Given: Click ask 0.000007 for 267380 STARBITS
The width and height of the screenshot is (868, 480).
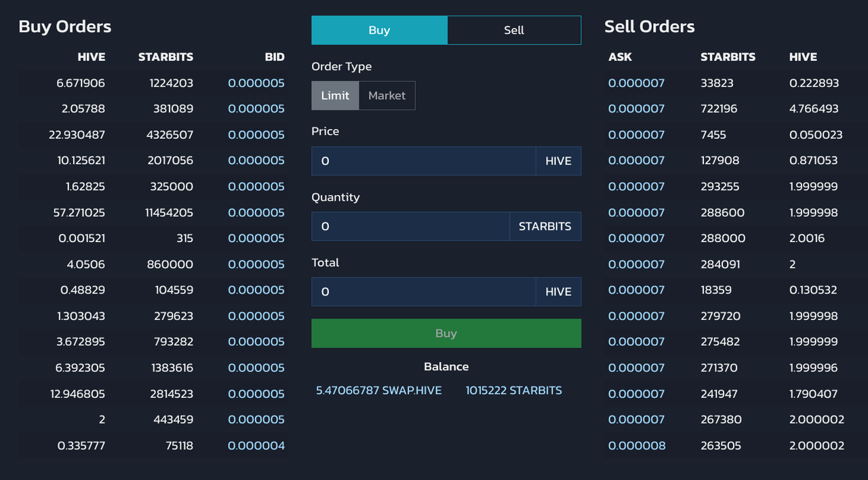Looking at the screenshot, I should click(x=637, y=420).
